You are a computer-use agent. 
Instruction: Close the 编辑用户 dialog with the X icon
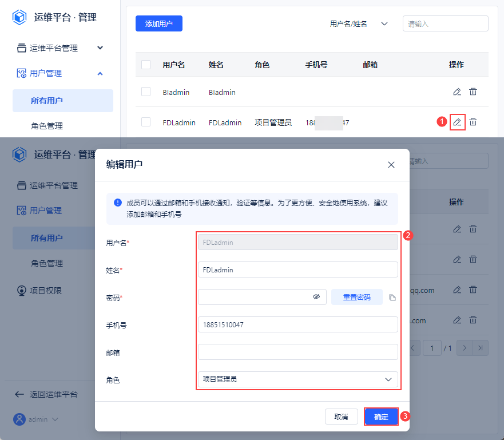click(391, 165)
